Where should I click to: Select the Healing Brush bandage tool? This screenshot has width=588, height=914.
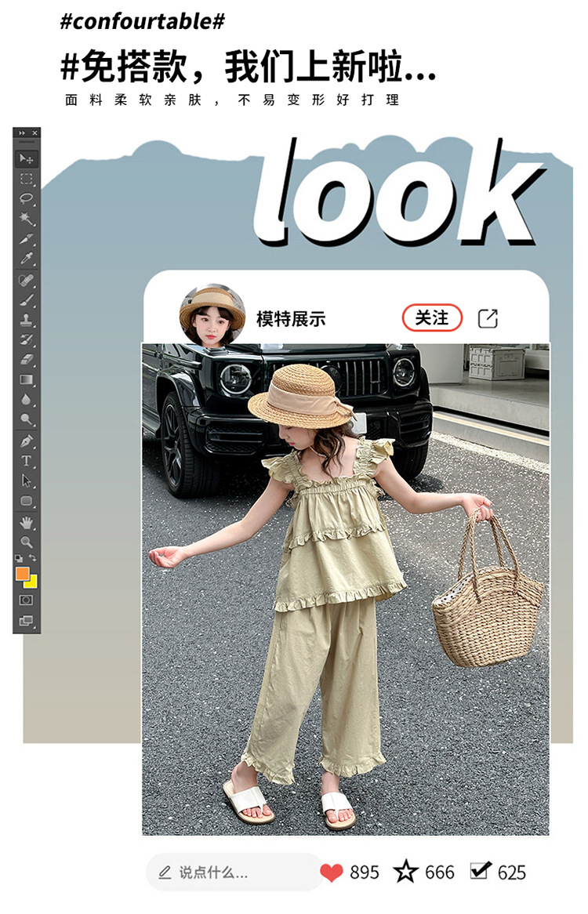(x=27, y=280)
